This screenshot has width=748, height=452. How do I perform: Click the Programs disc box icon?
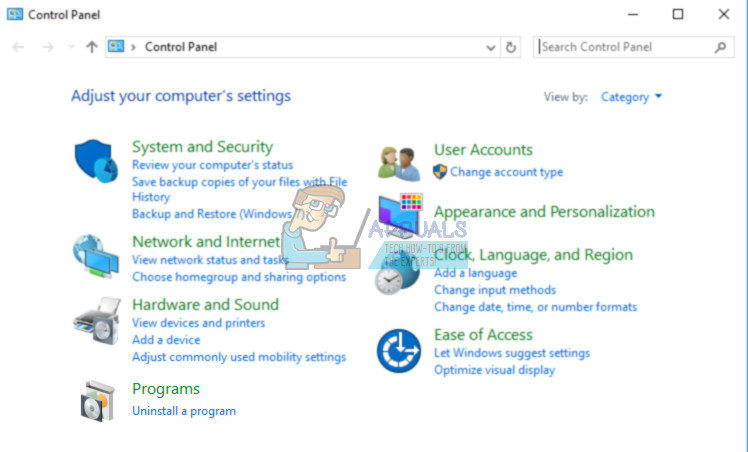coord(98,400)
